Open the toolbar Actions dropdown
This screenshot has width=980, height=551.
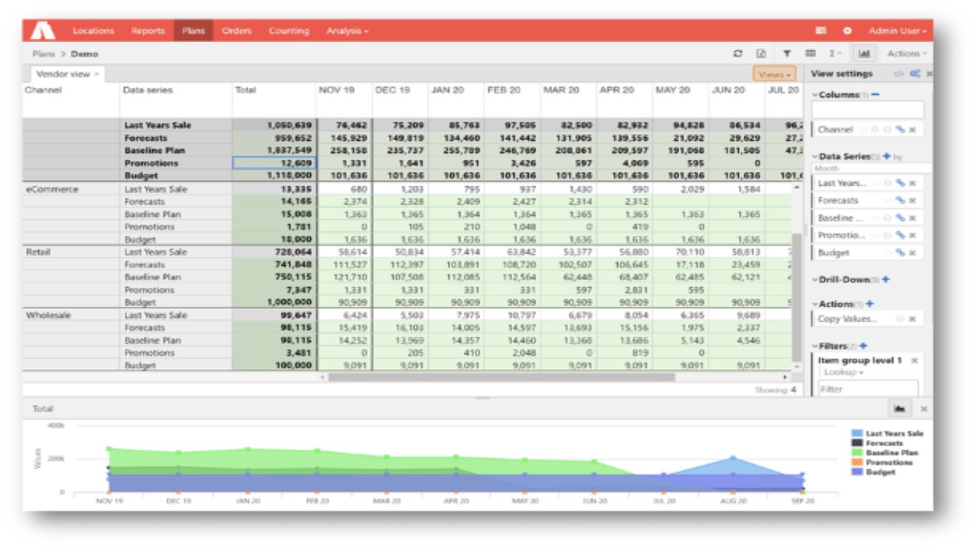(906, 54)
